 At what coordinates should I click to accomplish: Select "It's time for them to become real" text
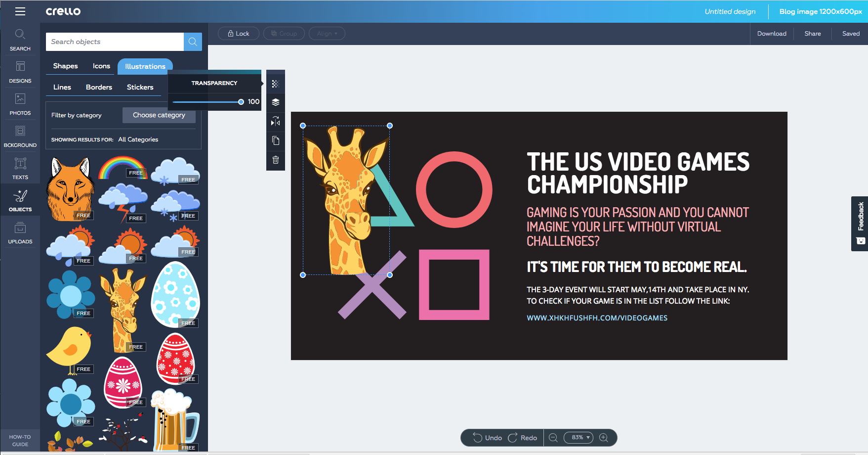tap(637, 267)
